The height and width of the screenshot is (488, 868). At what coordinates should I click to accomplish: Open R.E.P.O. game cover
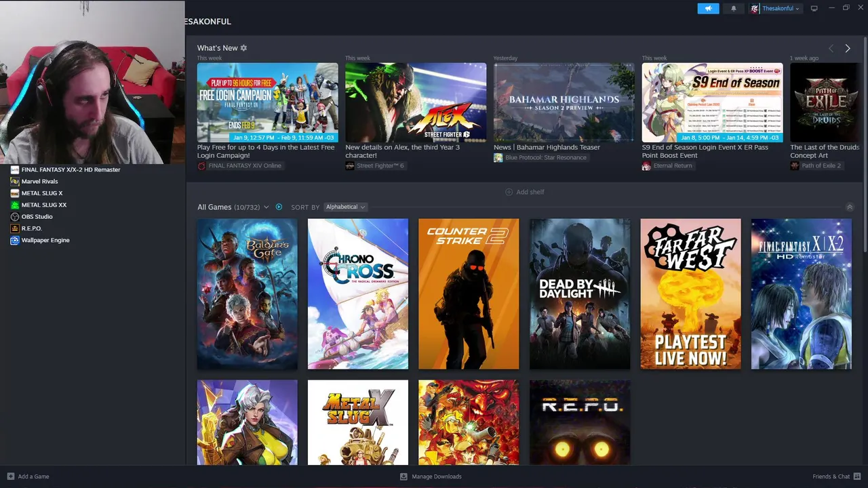[x=580, y=422]
